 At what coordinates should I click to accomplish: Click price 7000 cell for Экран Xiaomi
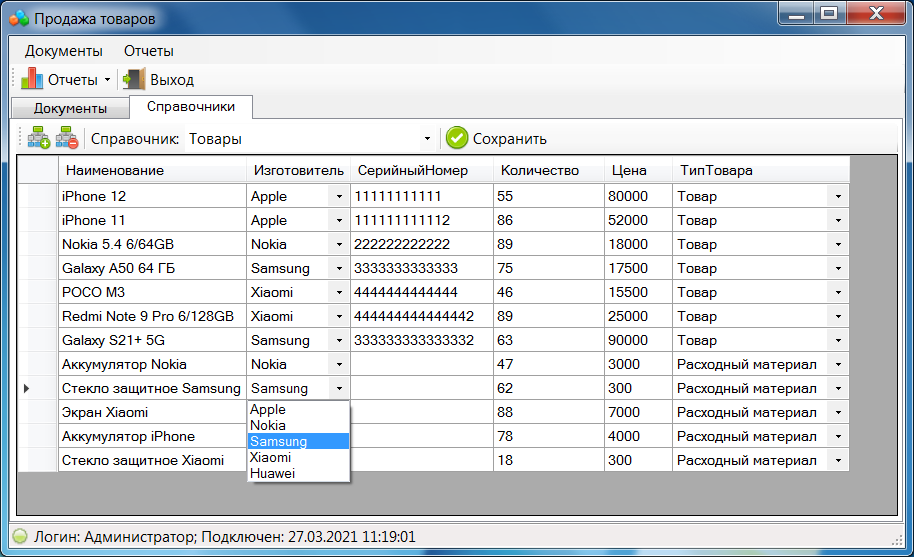[638, 413]
